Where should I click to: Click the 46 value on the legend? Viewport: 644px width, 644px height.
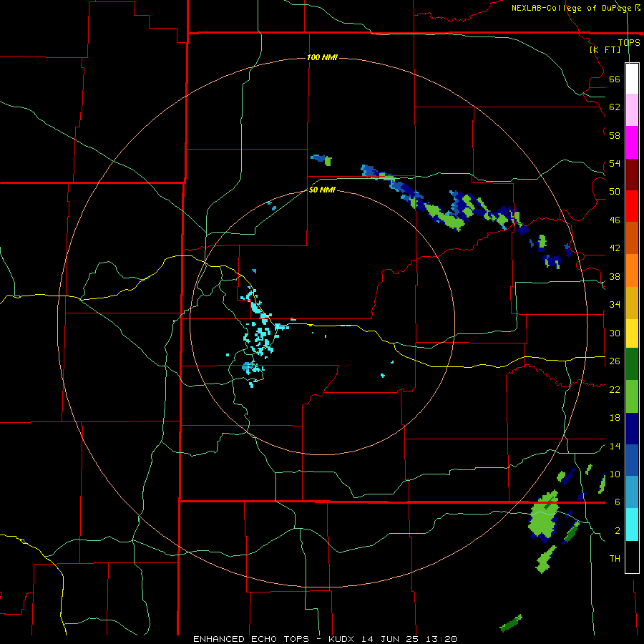coord(615,220)
